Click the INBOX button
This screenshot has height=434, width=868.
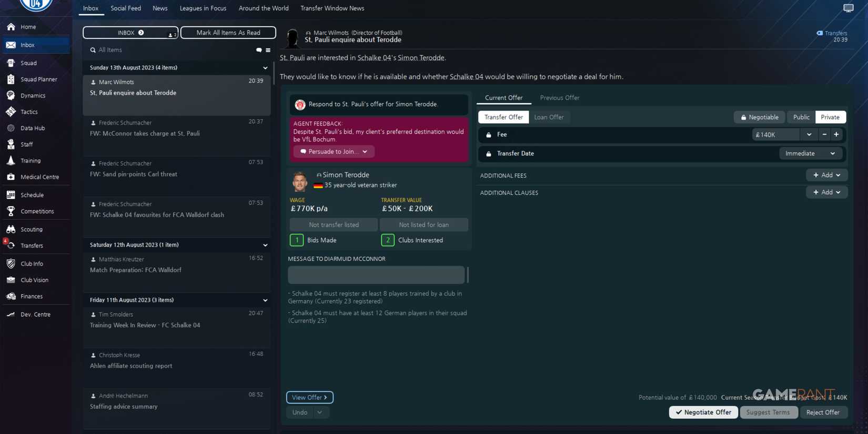pos(130,33)
